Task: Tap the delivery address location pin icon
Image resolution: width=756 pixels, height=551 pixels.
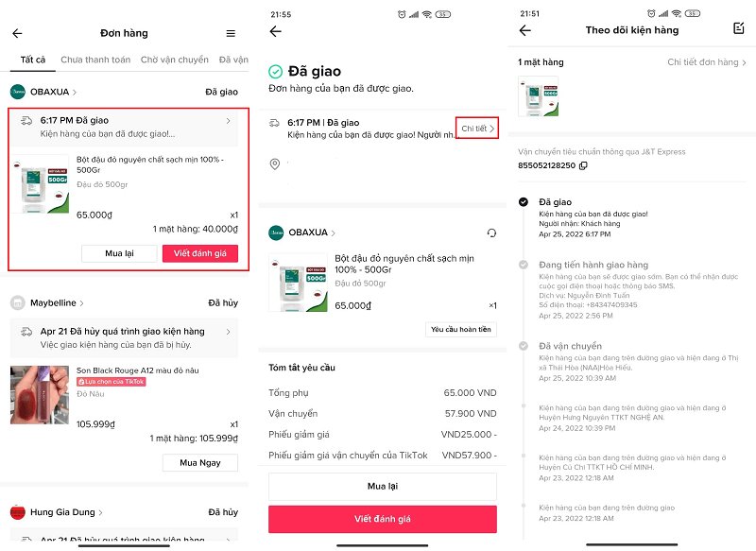Action: click(x=275, y=164)
